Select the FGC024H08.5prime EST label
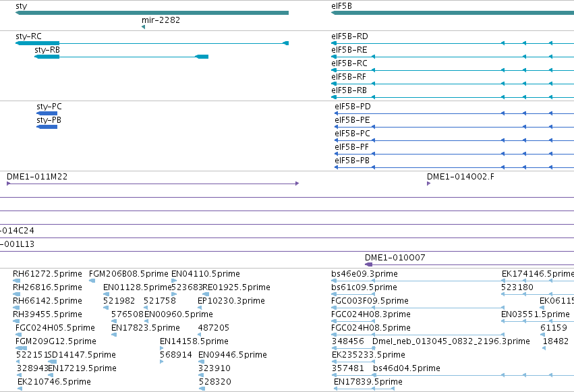Viewport: 574px width, 392px height. [x=371, y=328]
